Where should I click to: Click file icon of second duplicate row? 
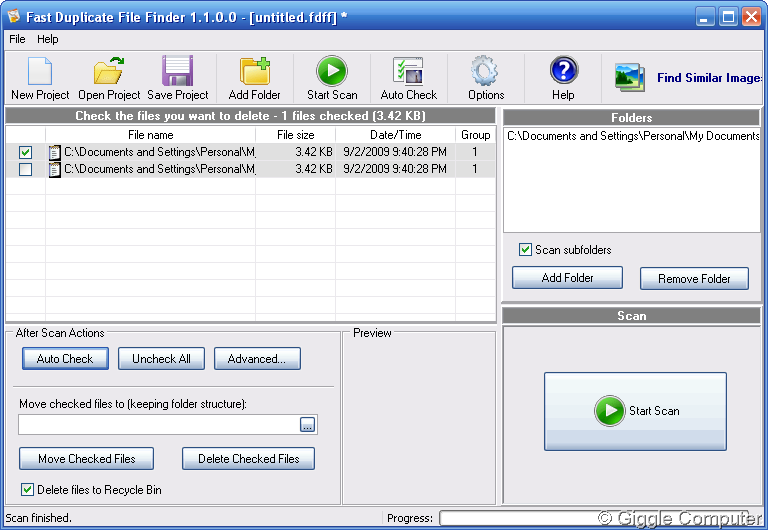click(55, 169)
